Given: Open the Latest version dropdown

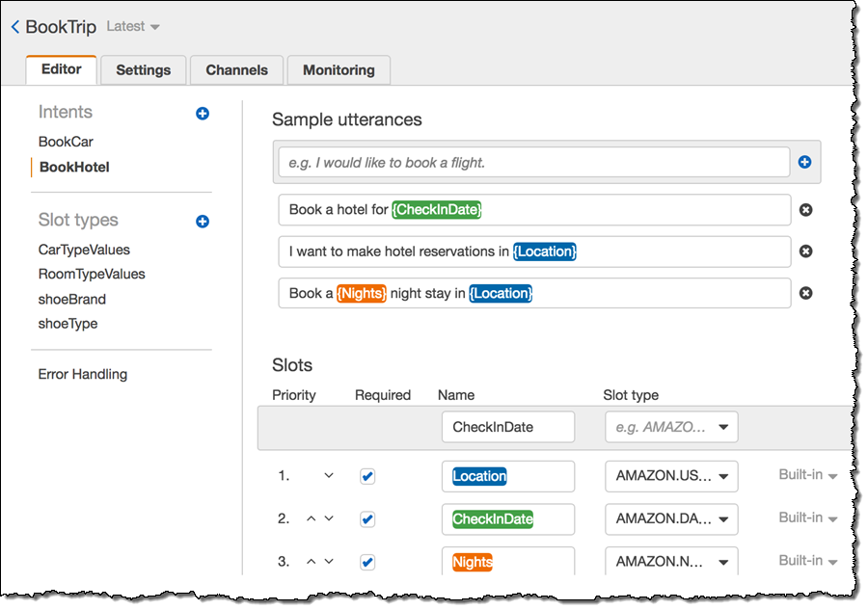Looking at the screenshot, I should tap(133, 27).
